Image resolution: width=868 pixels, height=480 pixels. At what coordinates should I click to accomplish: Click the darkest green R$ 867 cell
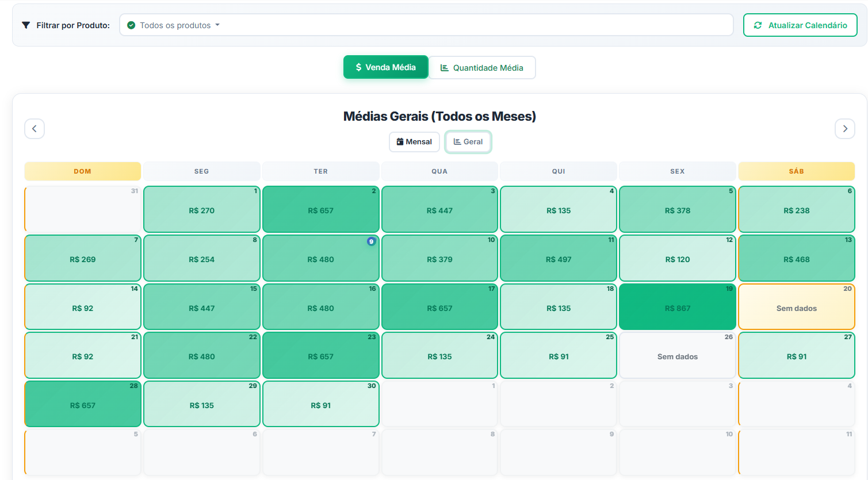pos(677,307)
